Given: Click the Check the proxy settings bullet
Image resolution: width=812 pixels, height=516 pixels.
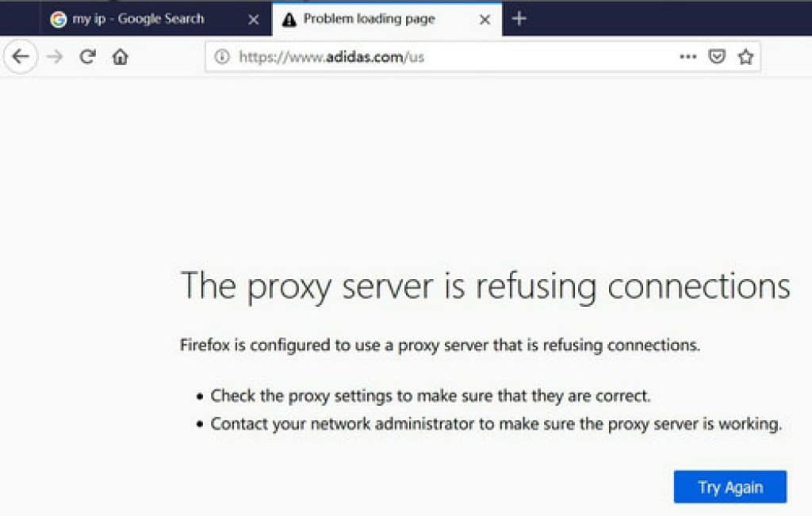Looking at the screenshot, I should [x=431, y=396].
